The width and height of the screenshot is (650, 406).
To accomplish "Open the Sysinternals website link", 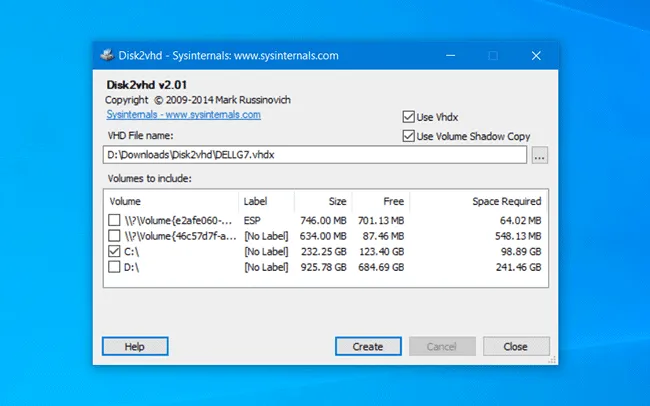I will 184,114.
